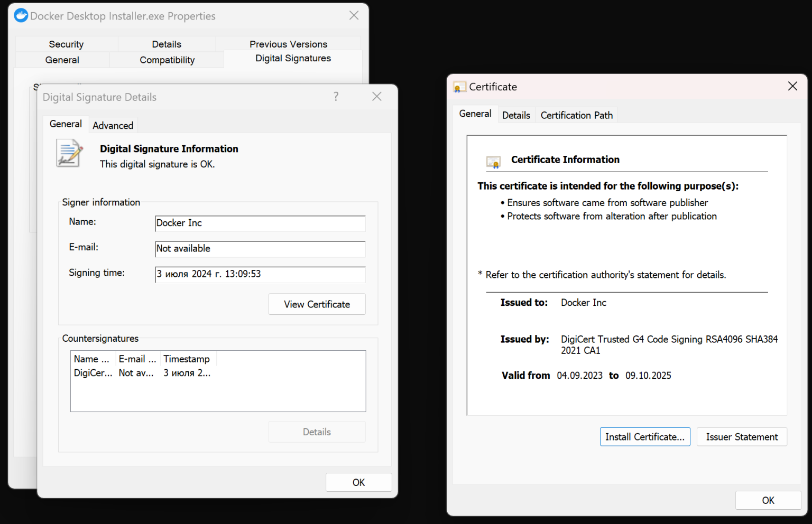The width and height of the screenshot is (812, 524).
Task: Open the Details tab of the Certificate window
Action: (516, 115)
